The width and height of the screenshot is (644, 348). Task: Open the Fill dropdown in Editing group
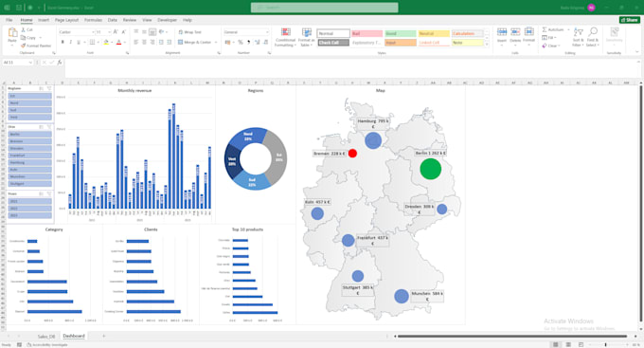tap(555, 37)
